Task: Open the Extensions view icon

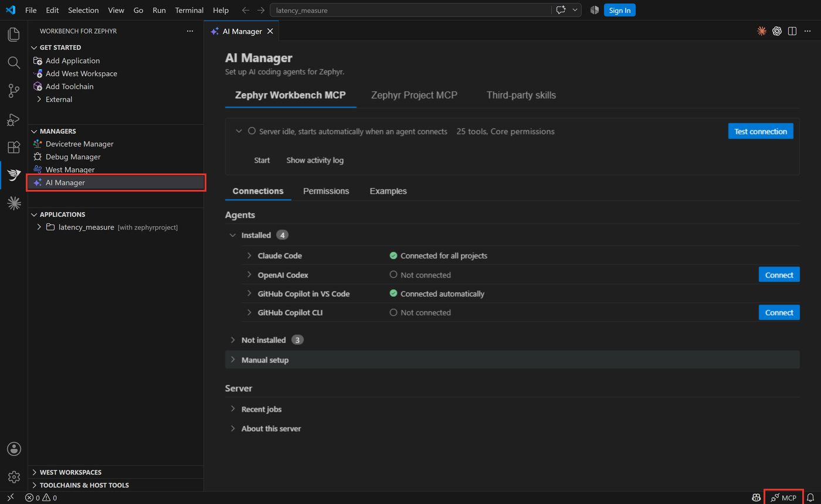Action: point(13,147)
